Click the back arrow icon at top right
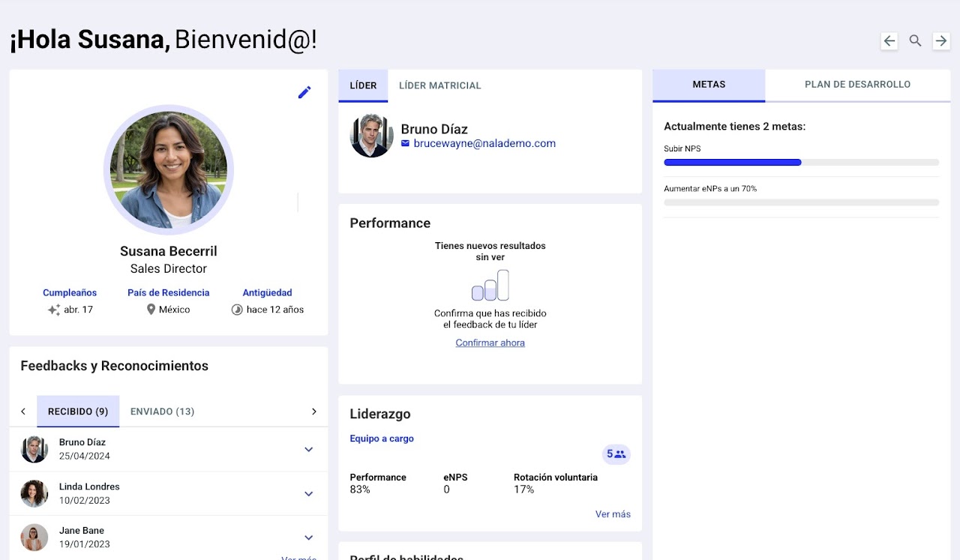This screenshot has width=960, height=560. [x=889, y=41]
